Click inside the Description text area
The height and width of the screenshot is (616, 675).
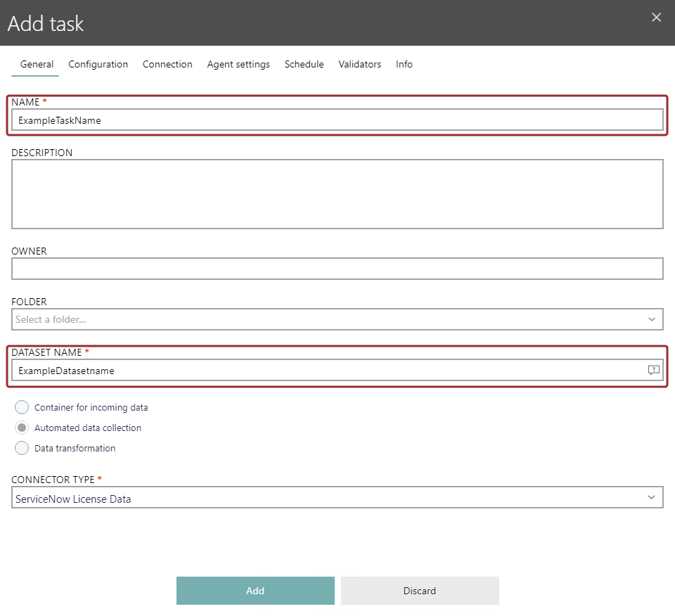(337, 193)
